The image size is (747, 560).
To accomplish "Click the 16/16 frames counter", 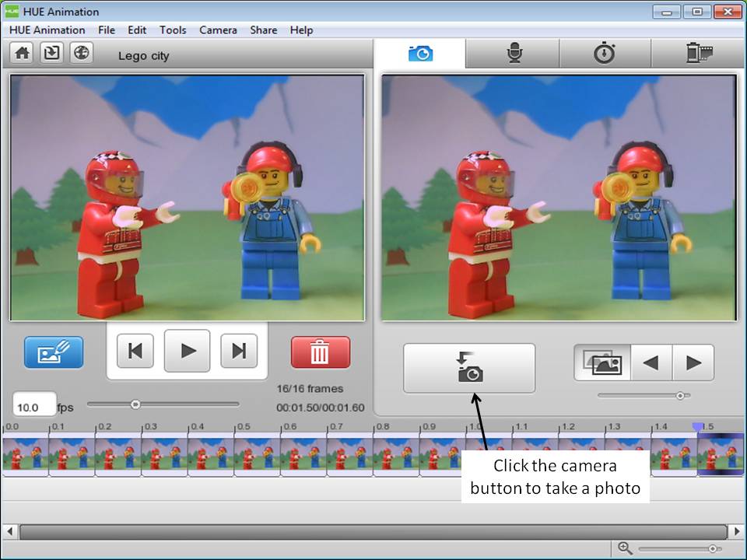I will click(x=310, y=389).
